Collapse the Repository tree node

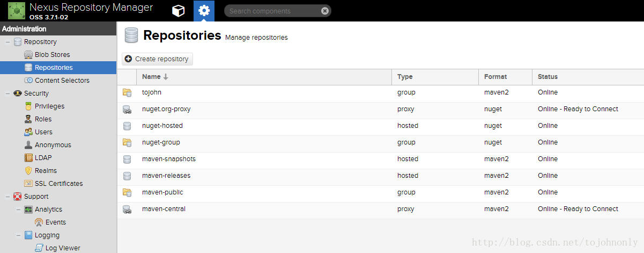[8, 42]
